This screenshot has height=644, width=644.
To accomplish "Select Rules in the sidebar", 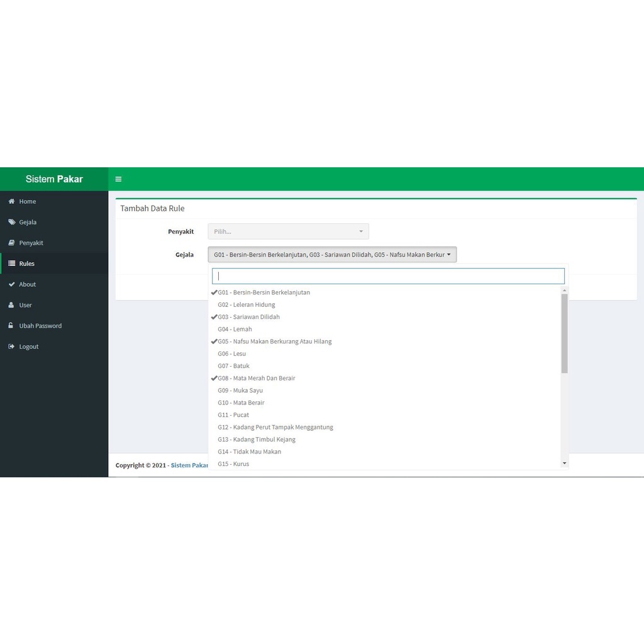I will 54,264.
